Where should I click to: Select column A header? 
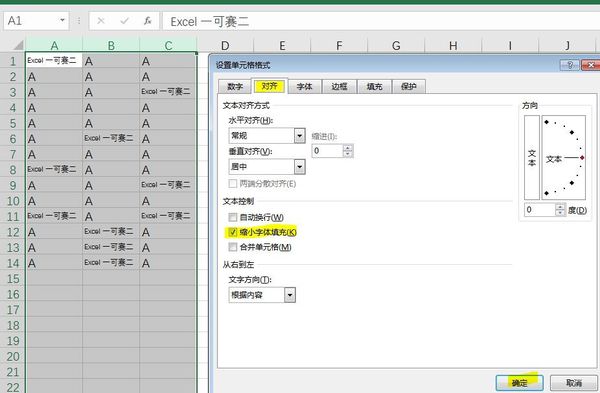[54, 46]
